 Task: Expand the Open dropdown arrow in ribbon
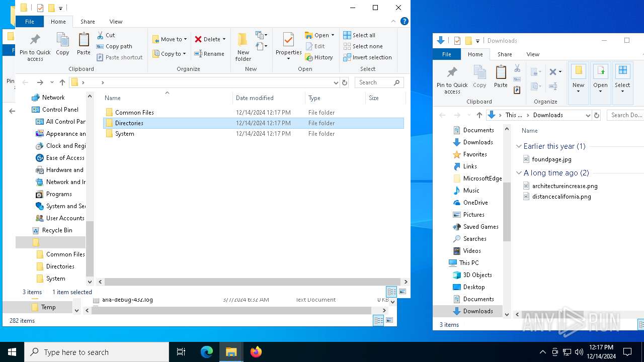333,35
